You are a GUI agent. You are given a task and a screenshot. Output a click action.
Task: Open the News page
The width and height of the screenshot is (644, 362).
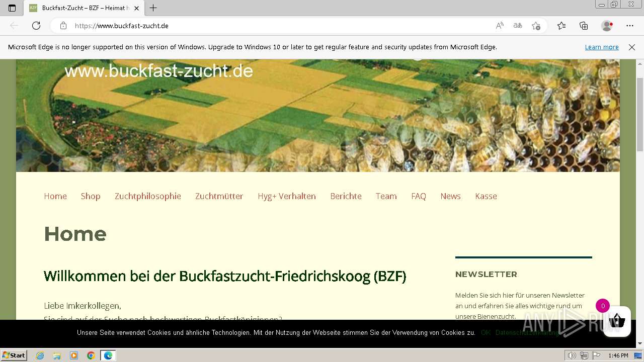click(x=450, y=196)
